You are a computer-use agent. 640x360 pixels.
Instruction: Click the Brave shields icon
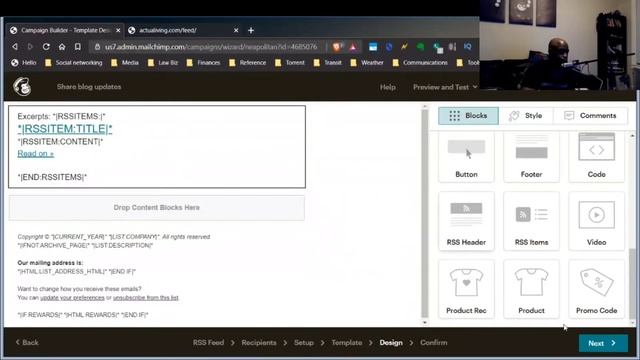[337, 47]
